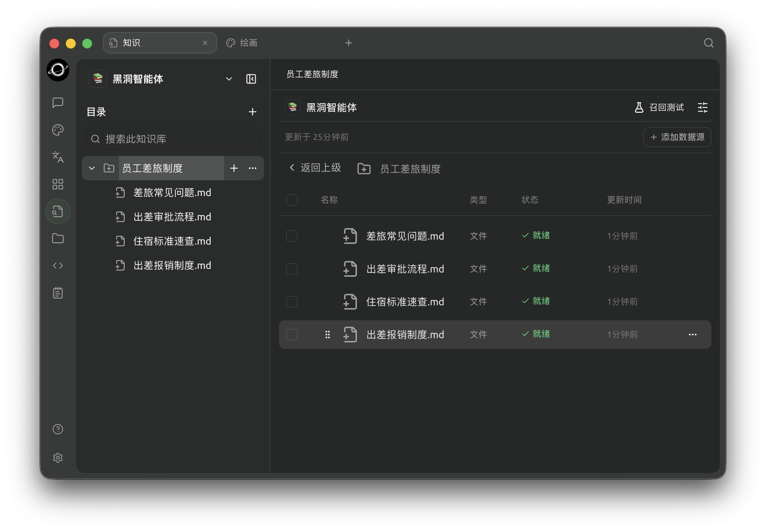Check the box for 出差报销制度.md row

click(x=292, y=335)
